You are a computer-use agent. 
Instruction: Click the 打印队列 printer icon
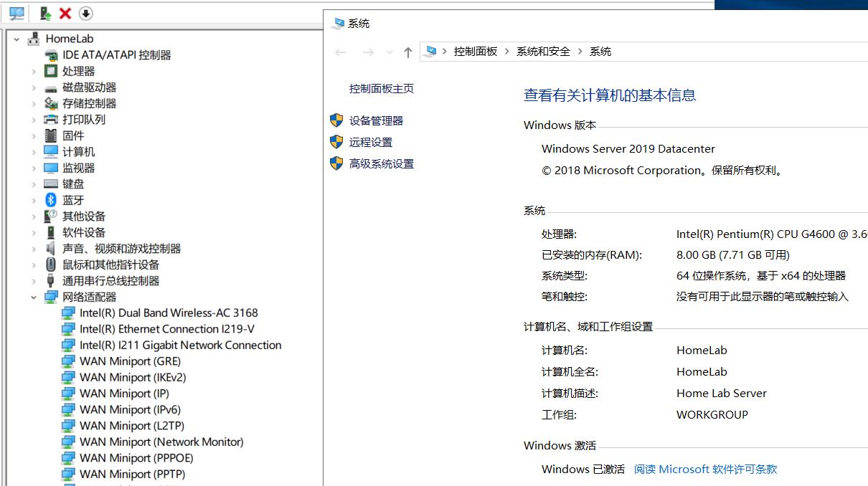pyautogui.click(x=51, y=120)
